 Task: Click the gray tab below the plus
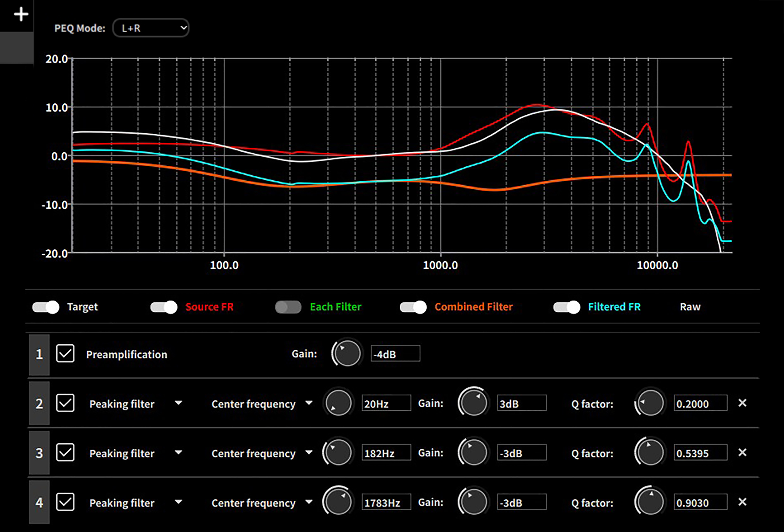17,48
